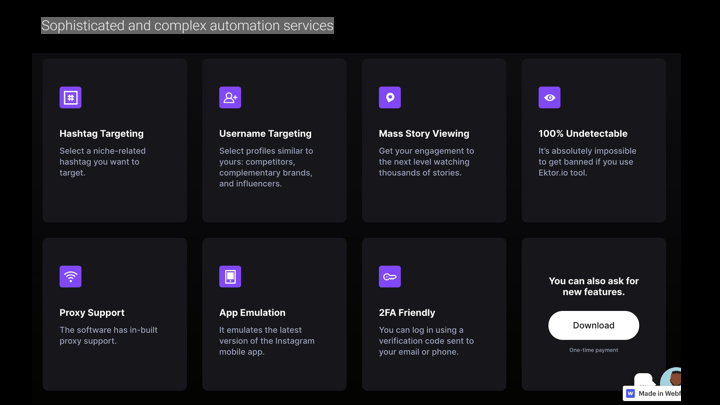The height and width of the screenshot is (405, 720).
Task: Click the Webflow logo in the badge
Action: click(x=631, y=394)
